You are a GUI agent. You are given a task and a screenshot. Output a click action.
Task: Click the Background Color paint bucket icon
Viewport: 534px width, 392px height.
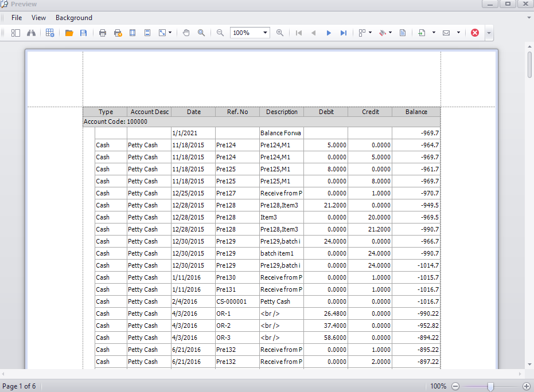(383, 33)
